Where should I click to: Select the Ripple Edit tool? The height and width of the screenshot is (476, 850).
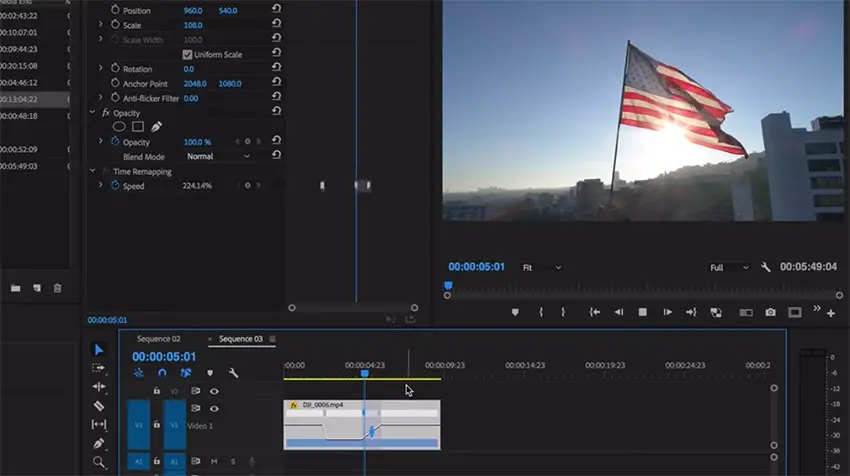coord(99,387)
